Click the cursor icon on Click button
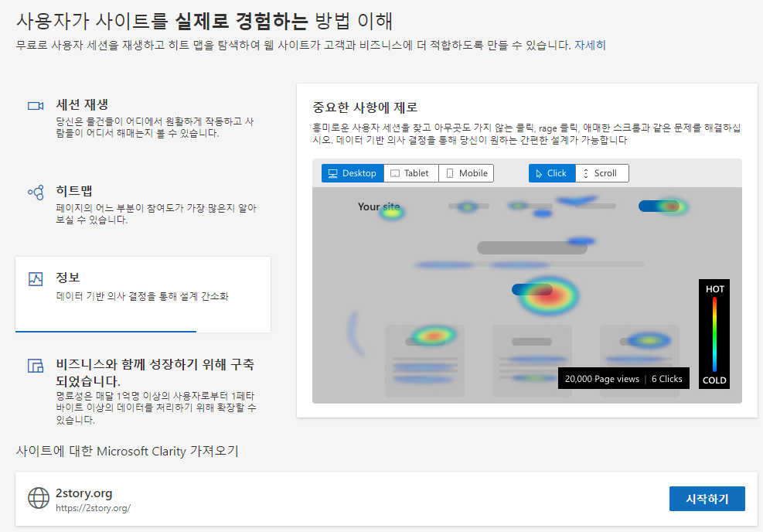This screenshot has height=532, width=763. [x=540, y=172]
